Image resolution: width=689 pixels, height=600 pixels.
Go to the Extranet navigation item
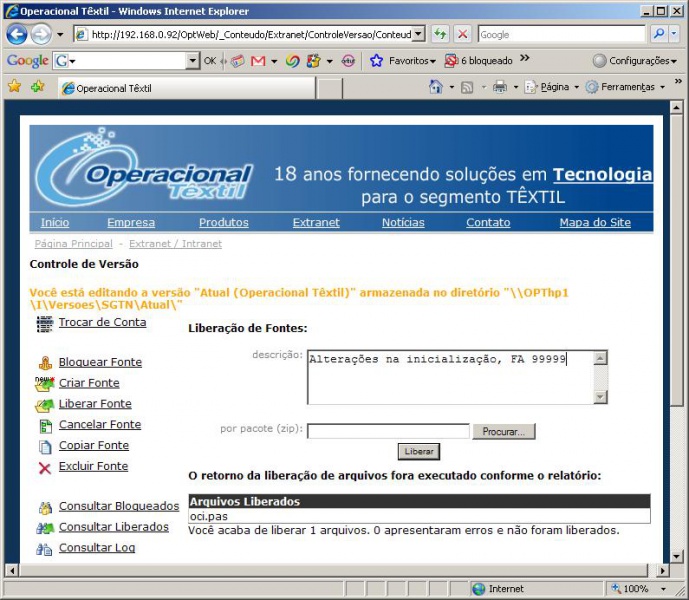[316, 222]
